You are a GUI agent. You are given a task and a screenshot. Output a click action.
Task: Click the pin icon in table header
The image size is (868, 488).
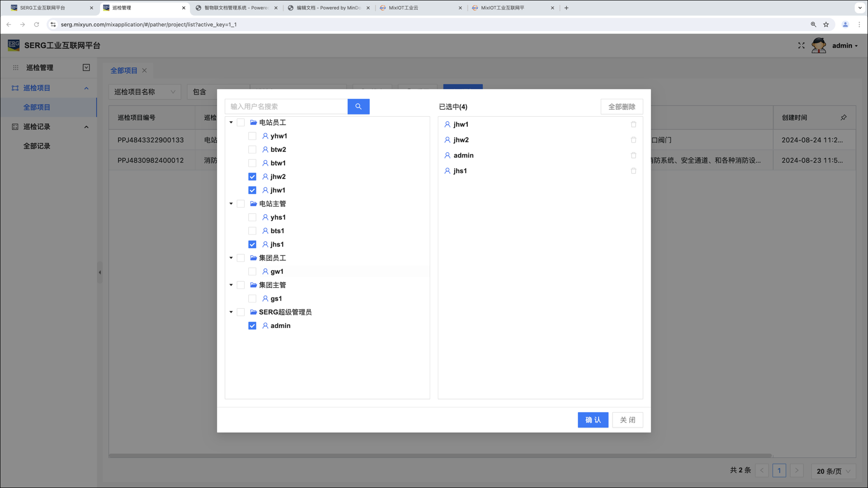point(843,117)
